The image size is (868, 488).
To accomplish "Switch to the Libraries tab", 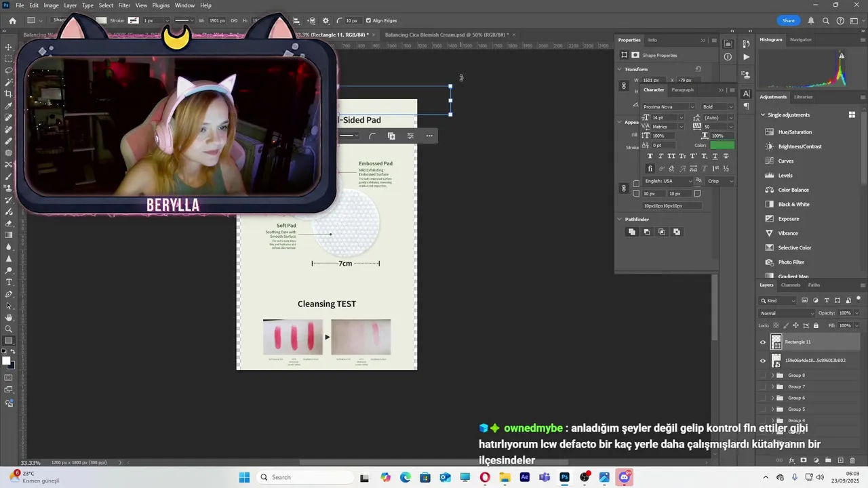I will pyautogui.click(x=804, y=97).
